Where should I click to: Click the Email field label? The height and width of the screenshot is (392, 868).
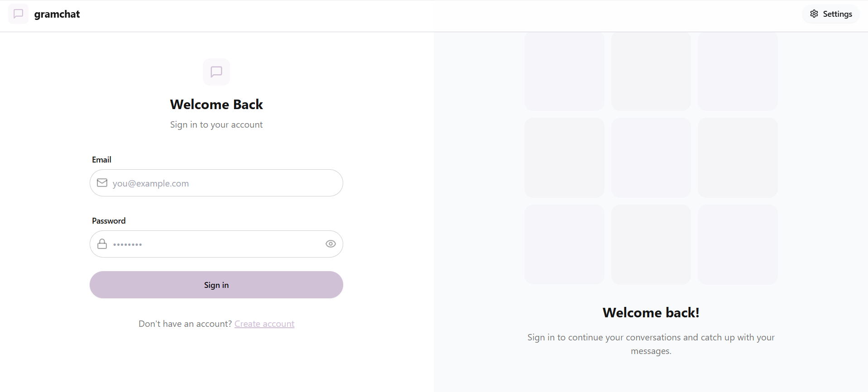pos(101,160)
